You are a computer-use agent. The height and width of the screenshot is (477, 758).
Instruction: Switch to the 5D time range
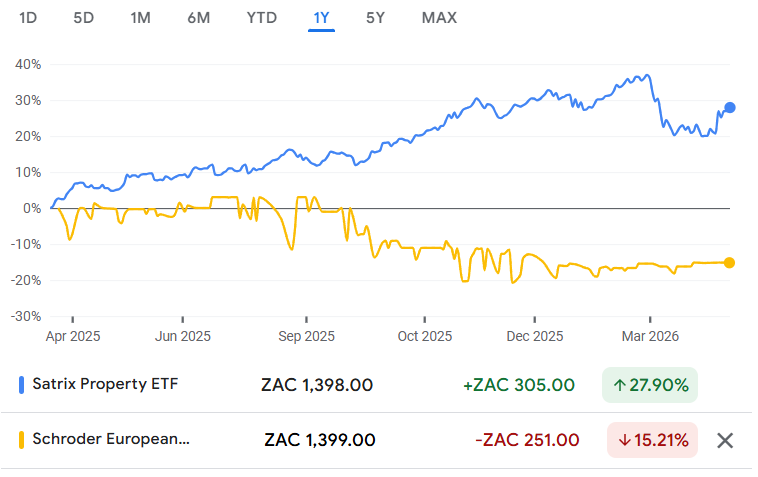click(x=84, y=18)
